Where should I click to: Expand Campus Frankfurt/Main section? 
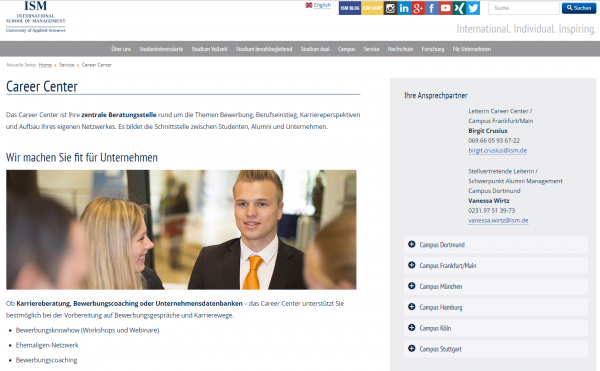click(496, 265)
